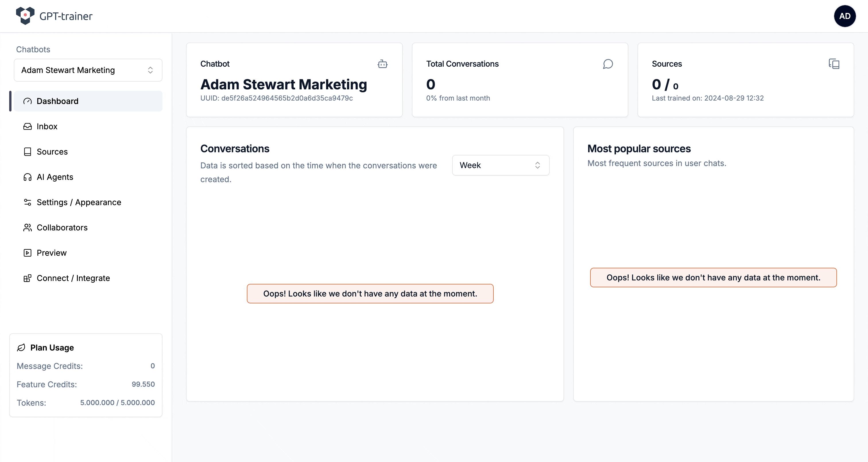Open the Preview page
This screenshot has width=868, height=462.
point(88,253)
